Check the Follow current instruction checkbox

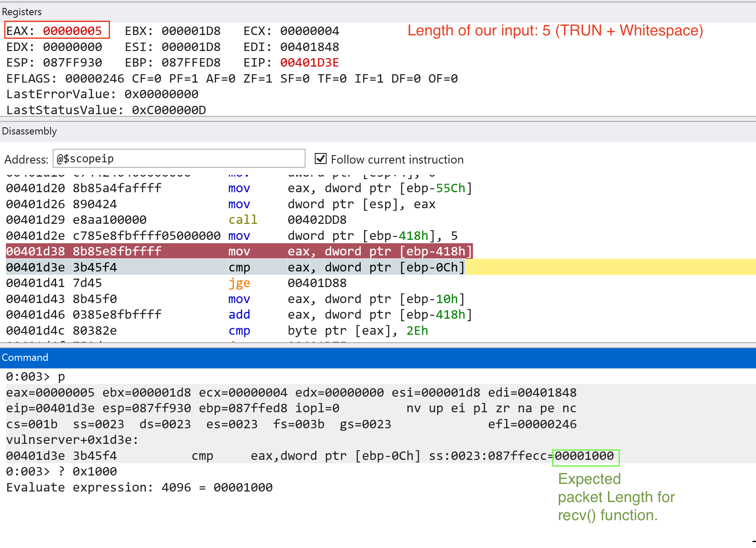point(321,158)
